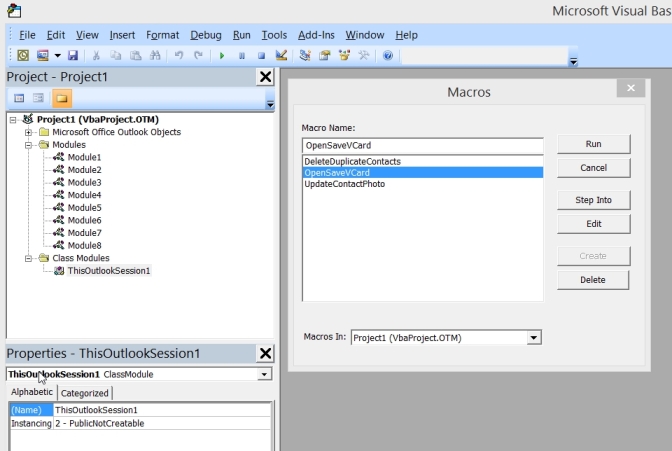Viewport: 672px width, 451px height.
Task: Open the Add-Ins menu
Action: (316, 35)
